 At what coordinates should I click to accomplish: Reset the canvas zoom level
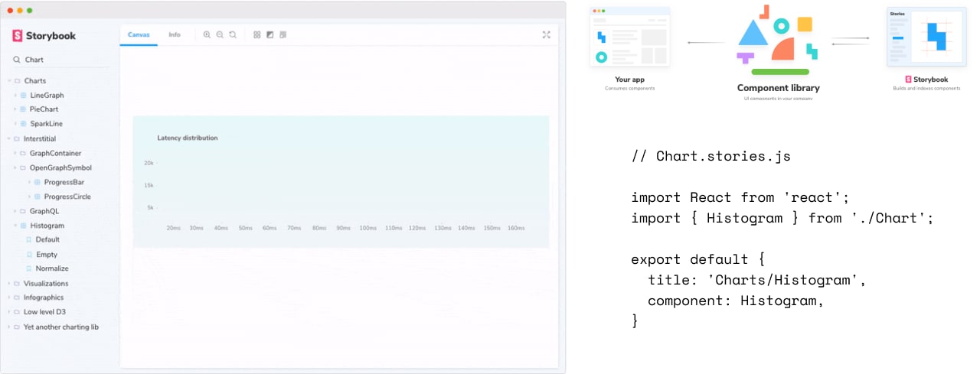pos(233,34)
